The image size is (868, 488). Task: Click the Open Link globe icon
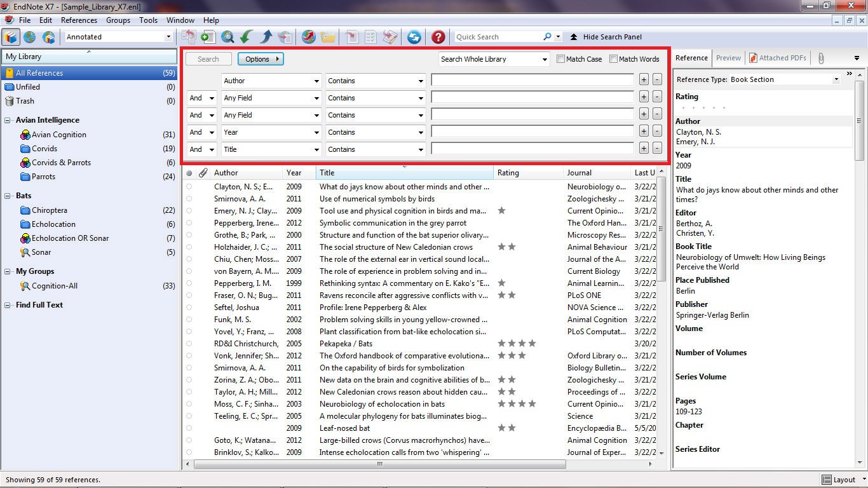coord(308,37)
